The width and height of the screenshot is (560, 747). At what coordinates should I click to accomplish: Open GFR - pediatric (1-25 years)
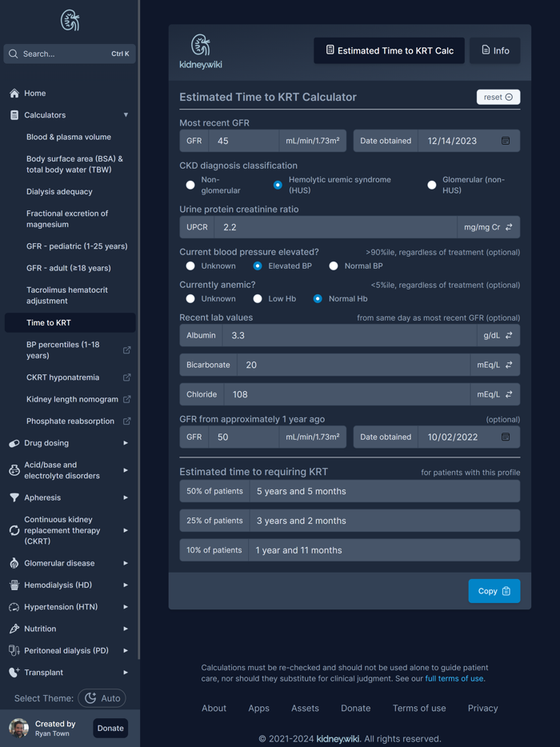coord(78,246)
